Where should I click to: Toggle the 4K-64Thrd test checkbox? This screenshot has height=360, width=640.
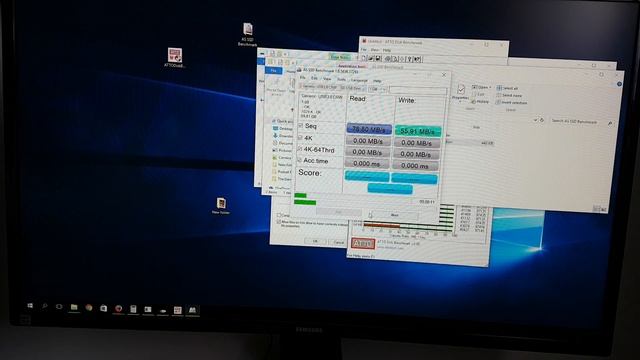pyautogui.click(x=300, y=149)
